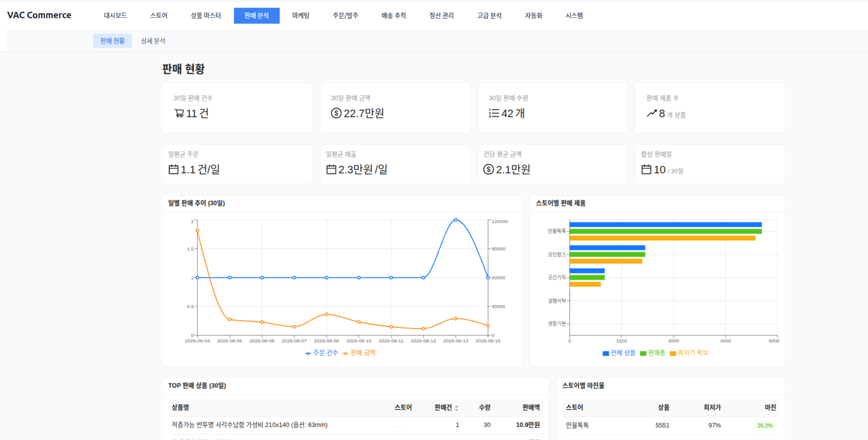
Task: Open the 정산 관리 menu
Action: point(442,16)
